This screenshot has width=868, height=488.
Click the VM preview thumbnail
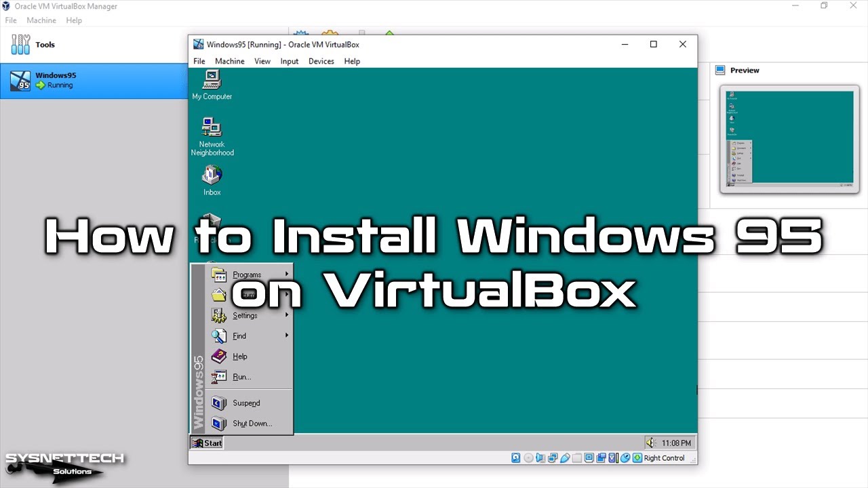(x=789, y=139)
